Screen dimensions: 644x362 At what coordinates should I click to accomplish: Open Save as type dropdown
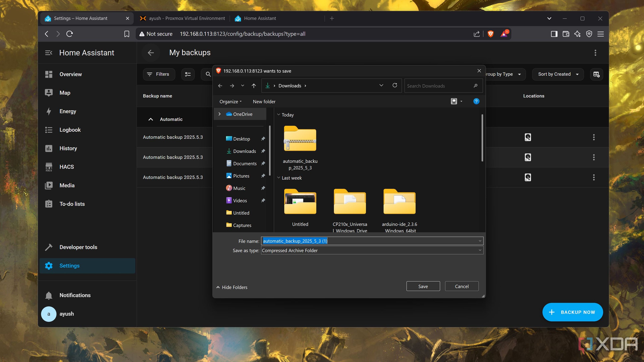480,250
